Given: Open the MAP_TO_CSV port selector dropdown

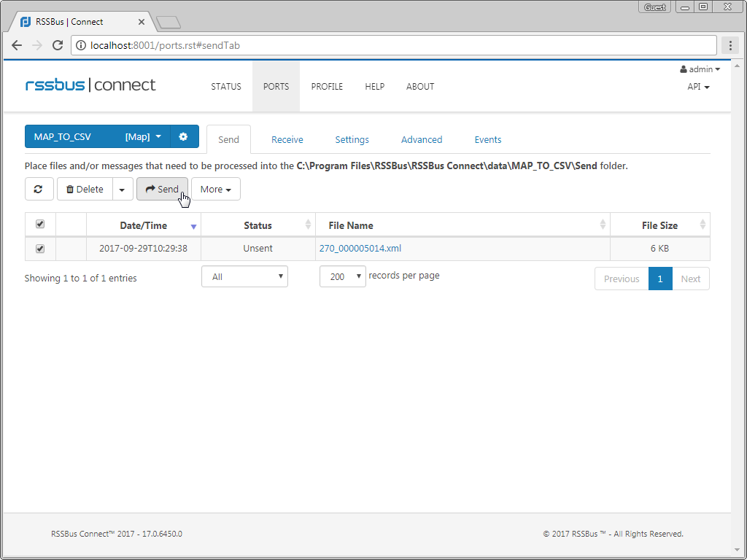Looking at the screenshot, I should click(x=98, y=136).
